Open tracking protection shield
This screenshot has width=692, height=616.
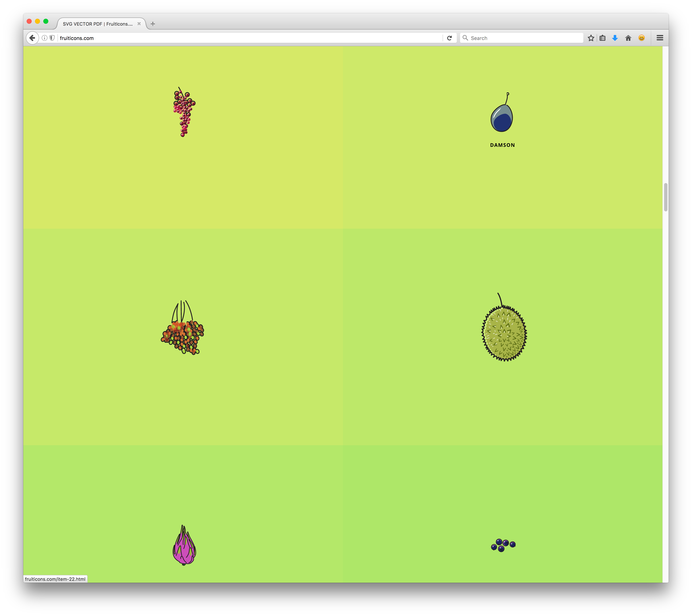click(x=52, y=38)
